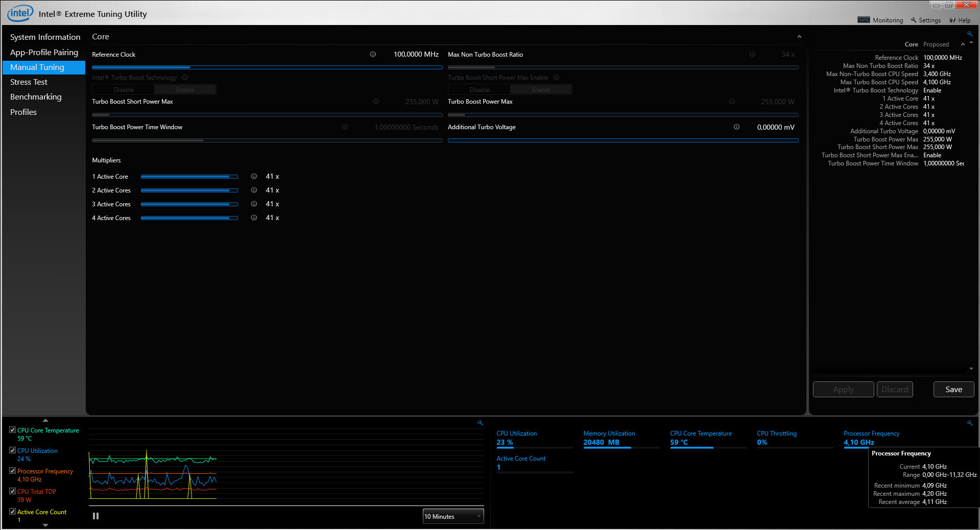Click the Processor Frequency monitor tile
The width and height of the screenshot is (980, 530).
882,439
